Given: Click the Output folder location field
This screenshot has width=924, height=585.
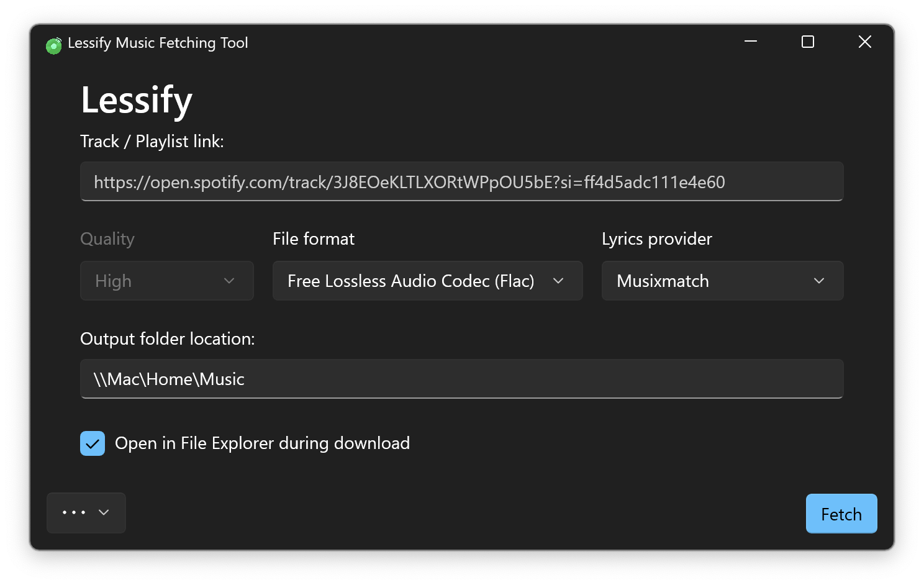Looking at the screenshot, I should (x=462, y=379).
